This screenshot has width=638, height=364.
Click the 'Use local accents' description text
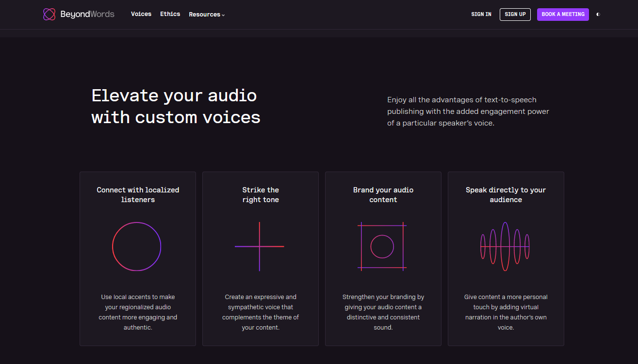click(138, 312)
